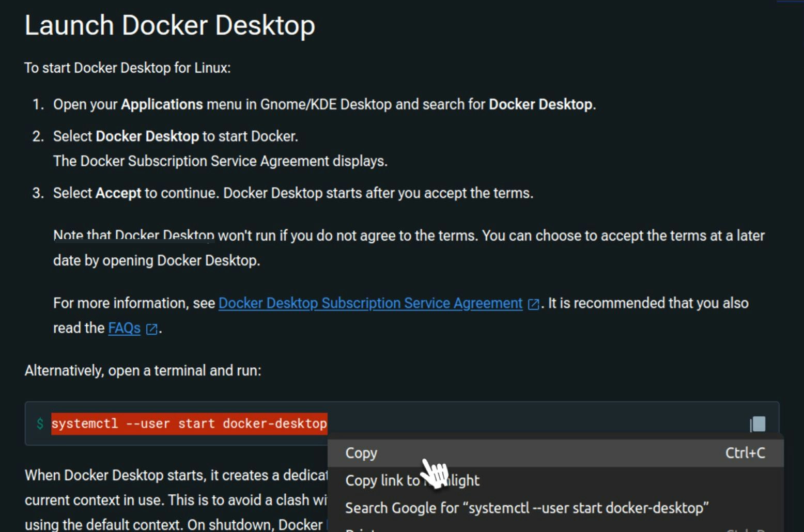Image resolution: width=804 pixels, height=532 pixels.
Task: Open the FAQs link
Action: click(x=124, y=328)
